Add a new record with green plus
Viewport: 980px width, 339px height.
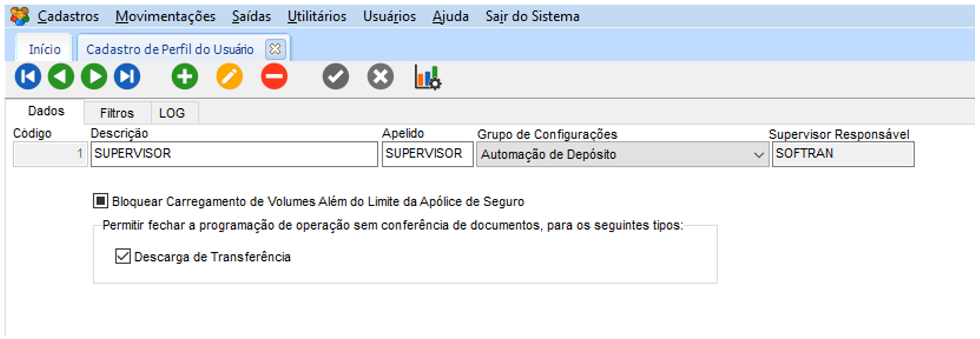(185, 77)
